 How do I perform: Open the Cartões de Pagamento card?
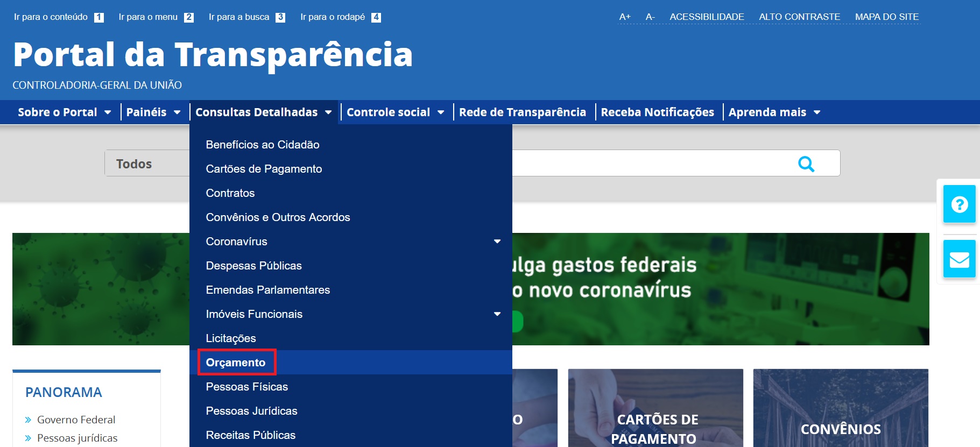(655, 408)
